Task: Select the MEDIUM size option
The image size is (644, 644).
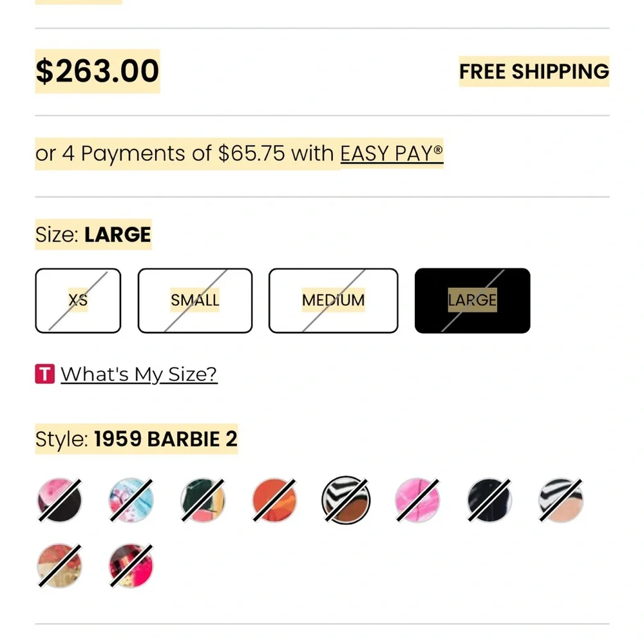Action: 333,301
